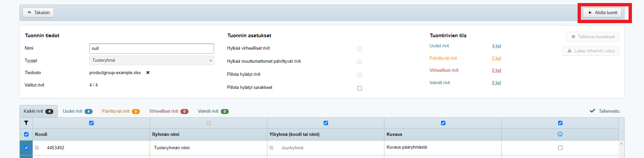Enable Piilota hylätyt sarakkeet checkbox
644x158 pixels.
[360, 88]
